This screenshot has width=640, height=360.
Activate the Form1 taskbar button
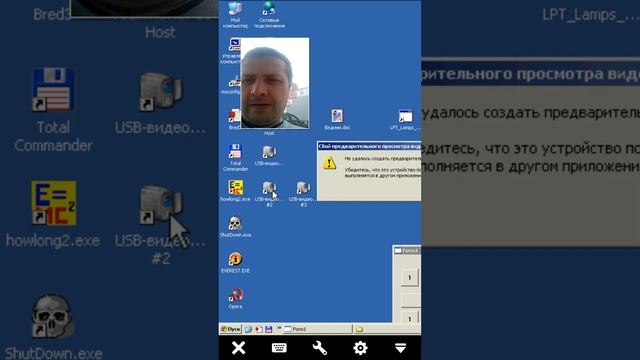point(317,329)
